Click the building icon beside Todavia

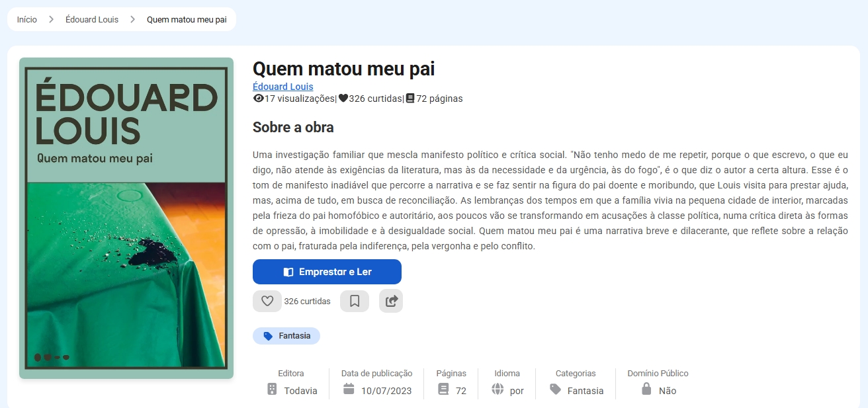272,389
